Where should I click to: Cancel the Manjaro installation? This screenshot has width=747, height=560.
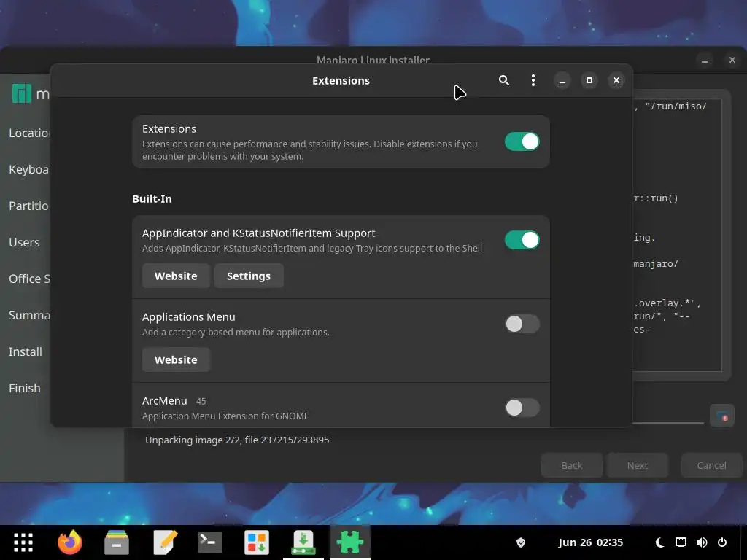tap(711, 465)
